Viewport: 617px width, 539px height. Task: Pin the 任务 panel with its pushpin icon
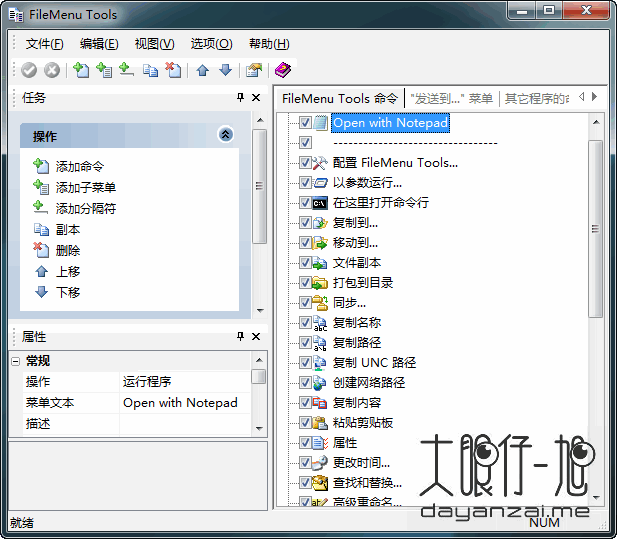click(x=240, y=97)
